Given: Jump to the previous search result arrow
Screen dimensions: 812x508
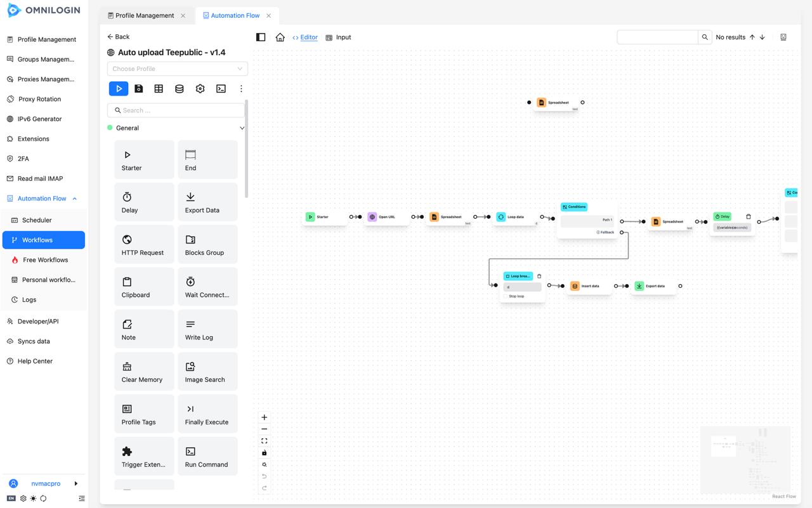Looking at the screenshot, I should 752,37.
